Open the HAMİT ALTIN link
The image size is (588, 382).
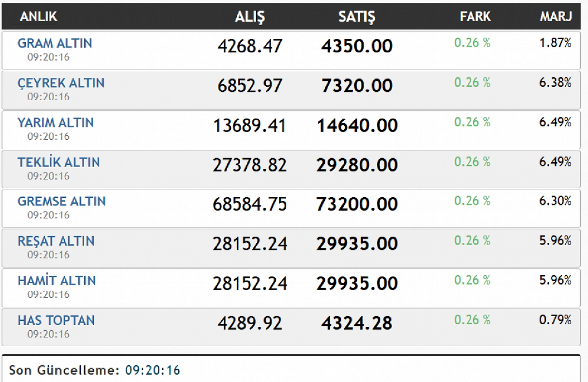click(57, 281)
